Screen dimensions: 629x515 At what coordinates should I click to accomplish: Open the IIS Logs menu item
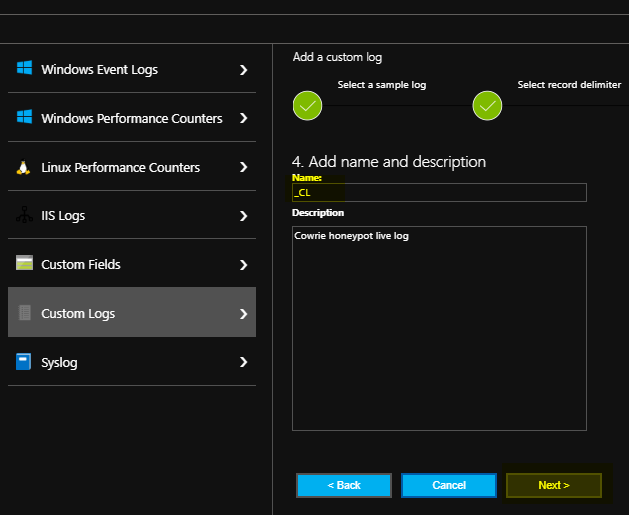(131, 216)
